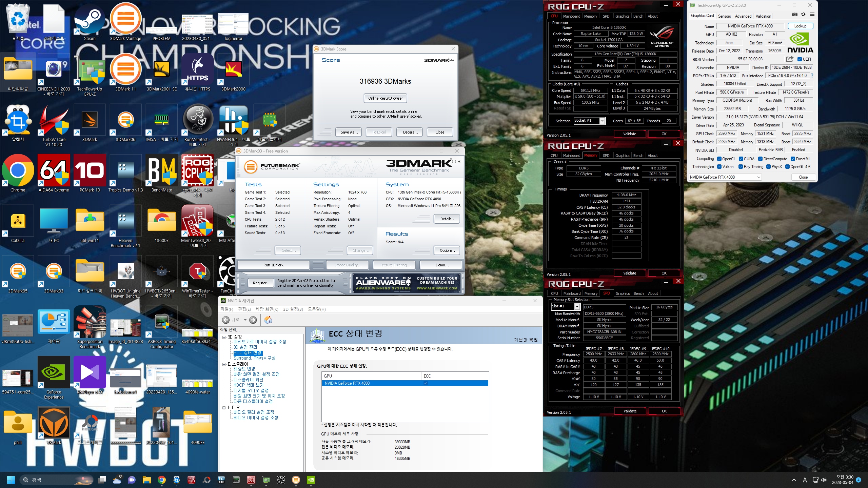Collapse the 디스플레이 tree node
The image size is (868, 488).
tap(224, 364)
